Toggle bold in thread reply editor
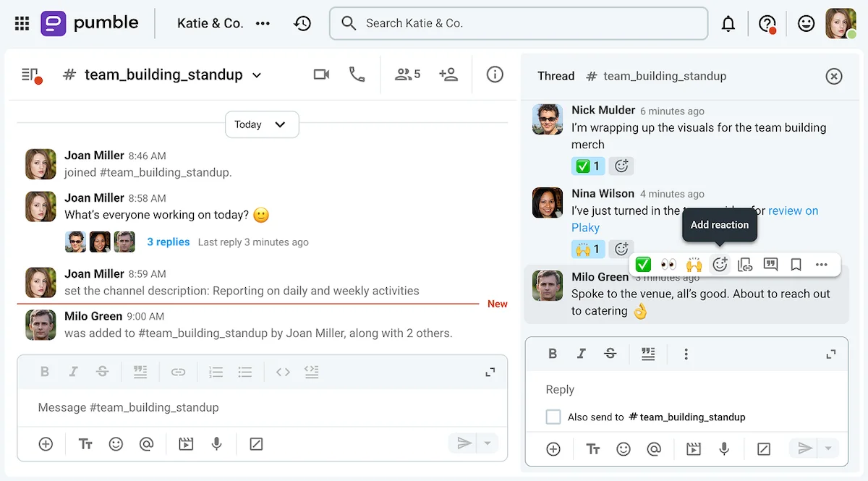 tap(553, 354)
